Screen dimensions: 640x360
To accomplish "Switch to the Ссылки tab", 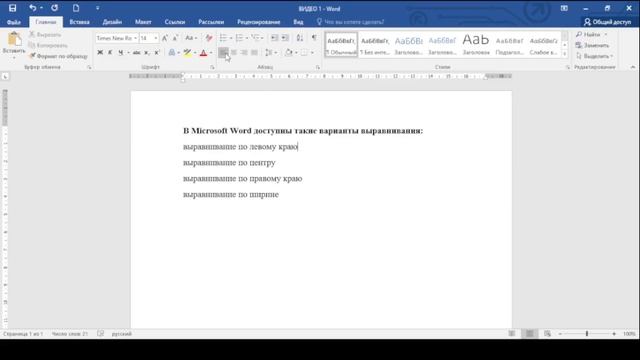I will click(175, 22).
